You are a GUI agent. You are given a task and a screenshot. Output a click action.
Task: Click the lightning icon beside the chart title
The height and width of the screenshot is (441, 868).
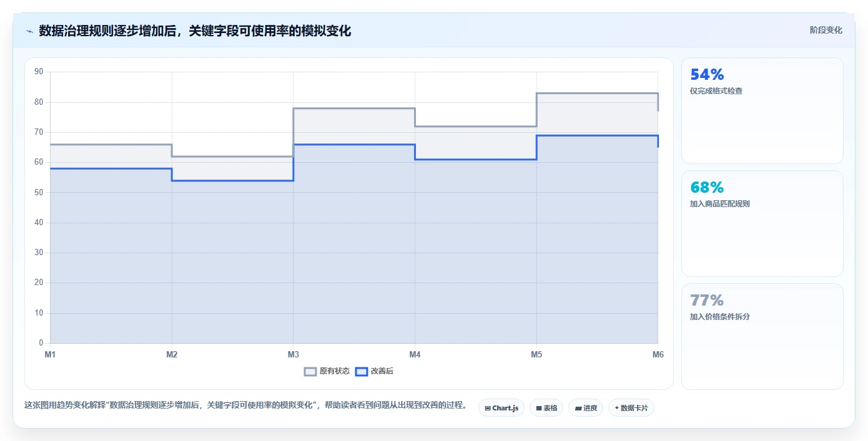[29, 31]
